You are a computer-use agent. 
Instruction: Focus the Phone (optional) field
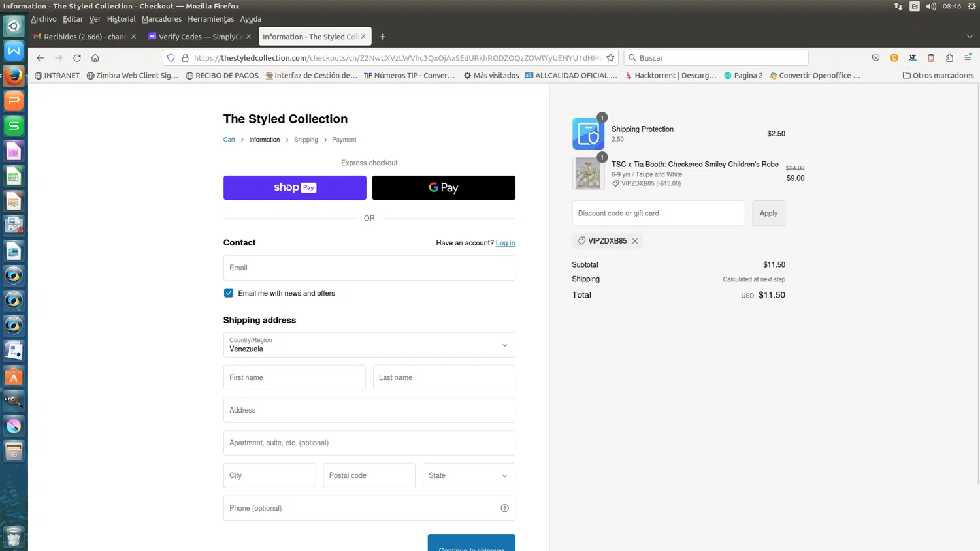[369, 508]
